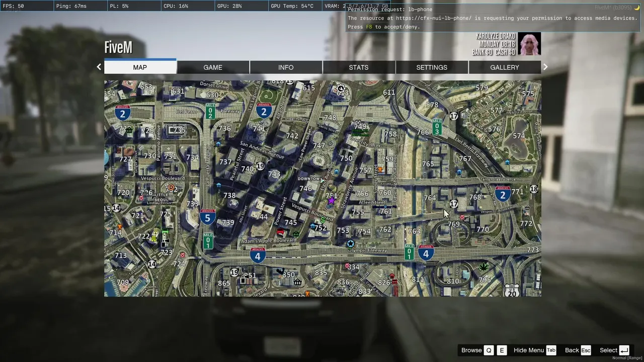
Task: Click the route 17 marker near 764
Action: point(453,204)
